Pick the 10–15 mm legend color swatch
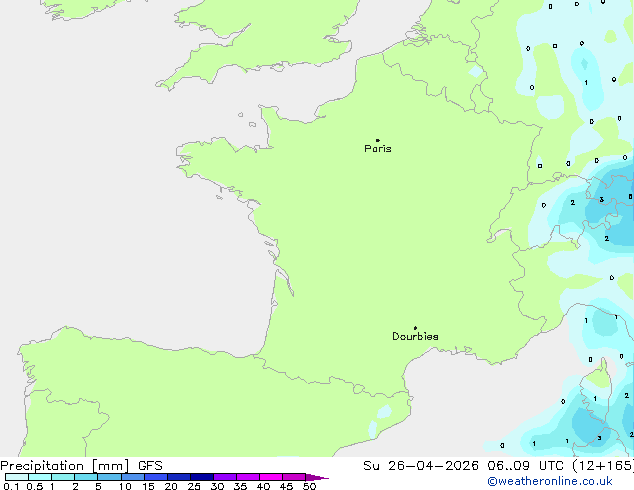Image resolution: width=634 pixels, height=490 pixels. click(132, 477)
